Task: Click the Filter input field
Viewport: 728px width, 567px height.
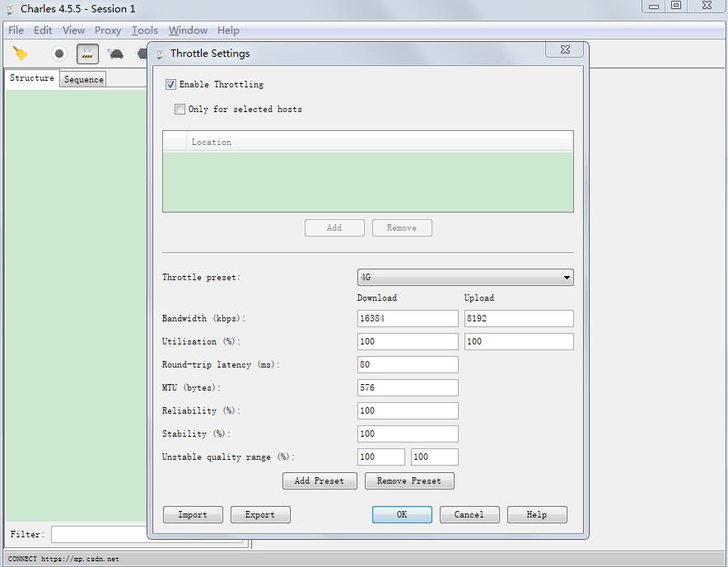Action: click(x=100, y=535)
